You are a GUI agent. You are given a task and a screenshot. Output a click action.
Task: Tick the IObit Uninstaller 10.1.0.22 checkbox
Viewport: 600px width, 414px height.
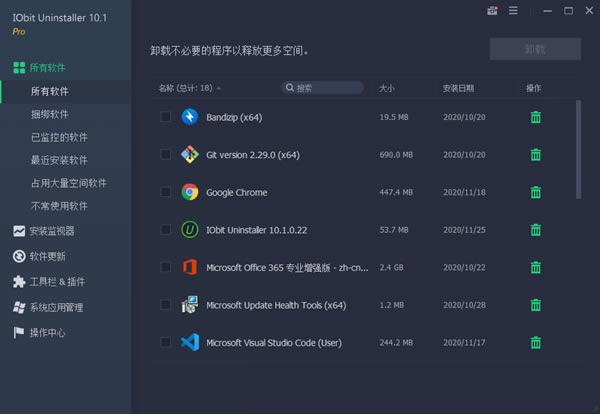pos(165,230)
